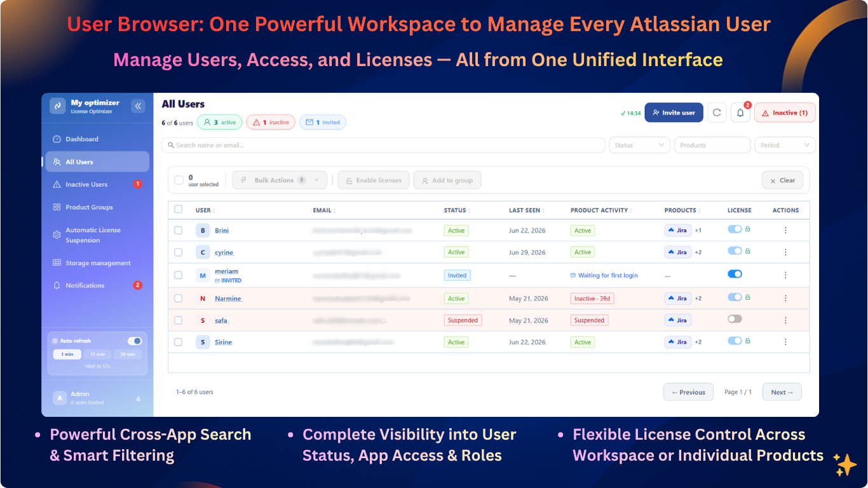The width and height of the screenshot is (868, 488).
Task: Click the search name or email field
Action: [383, 145]
